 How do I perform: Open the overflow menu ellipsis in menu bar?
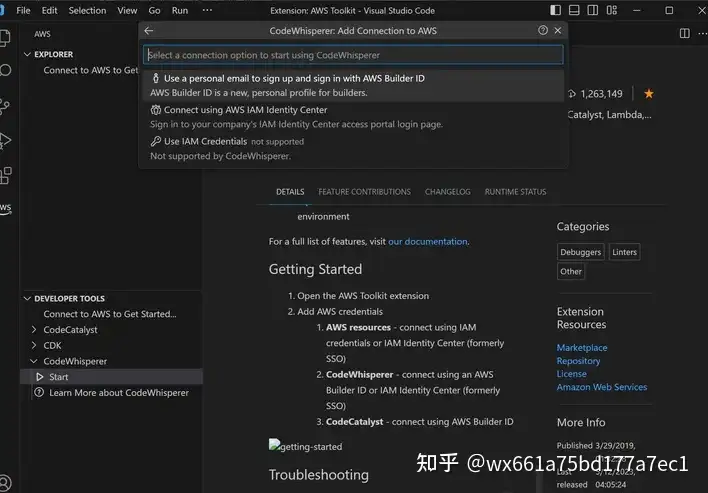(x=207, y=10)
